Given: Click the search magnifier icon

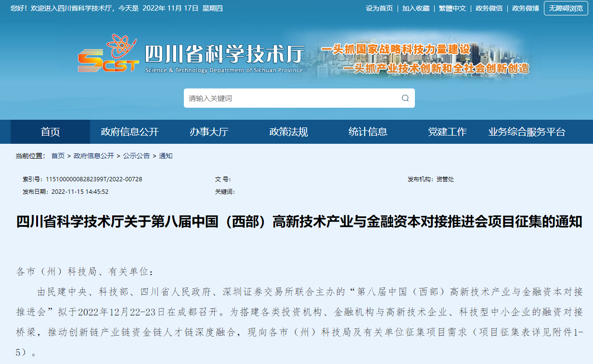Looking at the screenshot, I should pyautogui.click(x=405, y=98).
